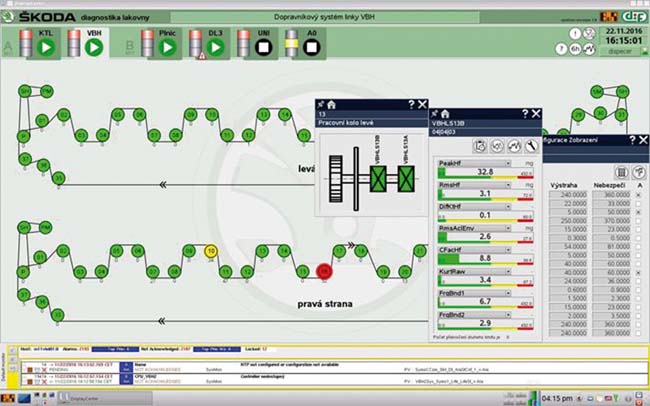Toggle checkbox in the 2.0000 / 3.5000 row
The width and height of the screenshot is (650, 406).
(639, 316)
